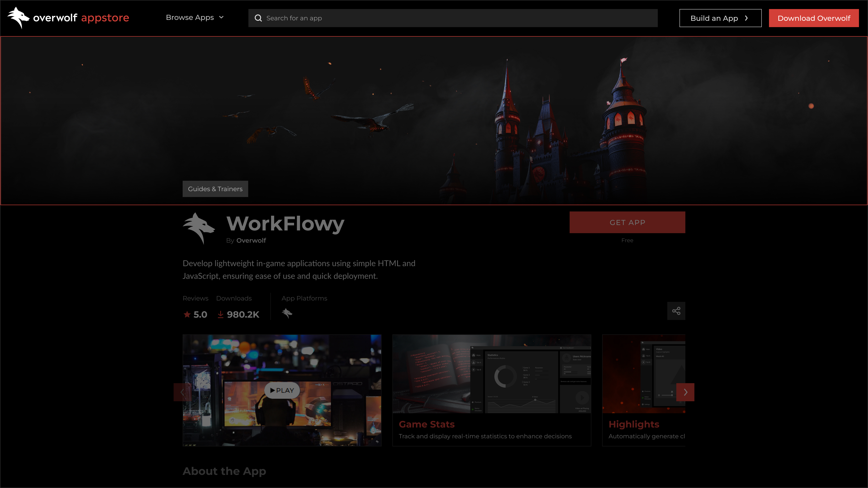This screenshot has width=868, height=488.
Task: Open the Highlights screenshot card
Action: click(x=644, y=390)
